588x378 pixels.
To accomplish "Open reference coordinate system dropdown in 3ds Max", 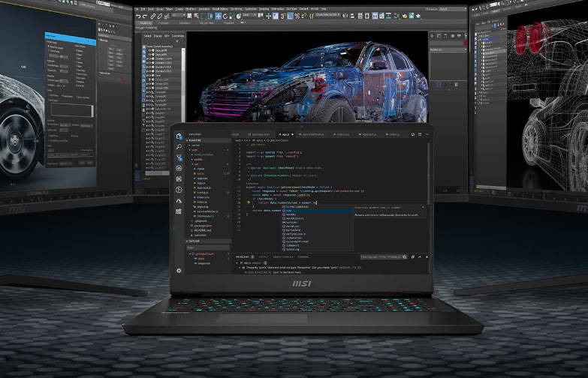I will click(x=249, y=15).
